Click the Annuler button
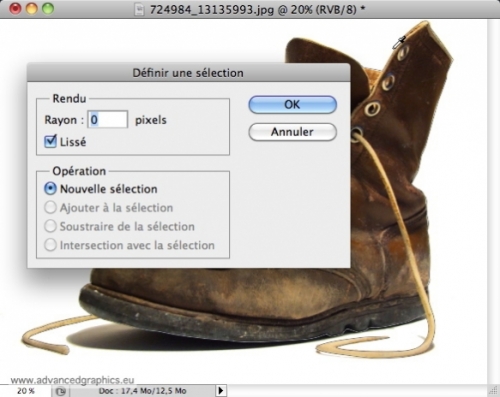The width and height of the screenshot is (500, 397). (x=292, y=132)
